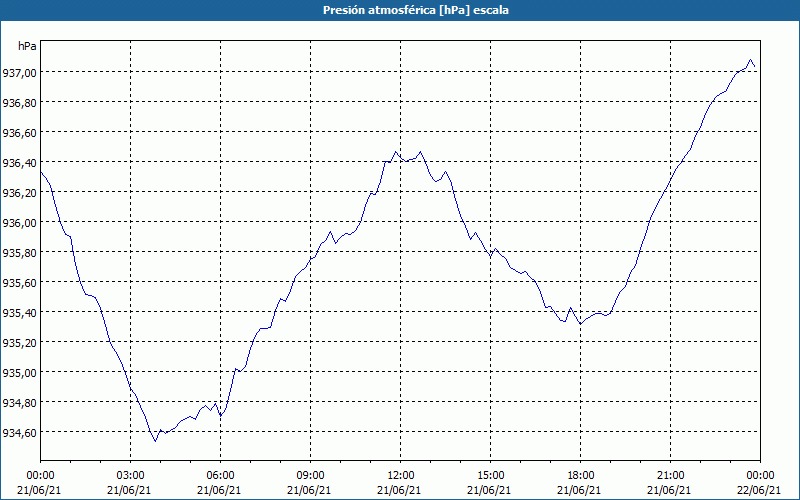Click the 15:00 time axis label
The height and width of the screenshot is (500, 800).
pyautogui.click(x=490, y=476)
